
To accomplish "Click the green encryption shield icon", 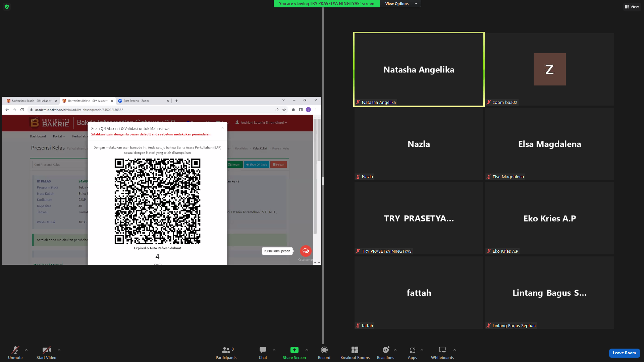I will click(7, 7).
